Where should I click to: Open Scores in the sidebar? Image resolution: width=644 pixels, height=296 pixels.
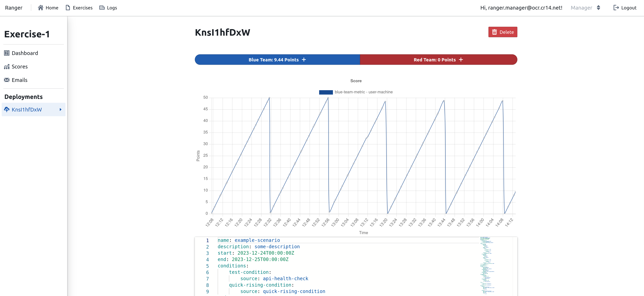pyautogui.click(x=19, y=67)
